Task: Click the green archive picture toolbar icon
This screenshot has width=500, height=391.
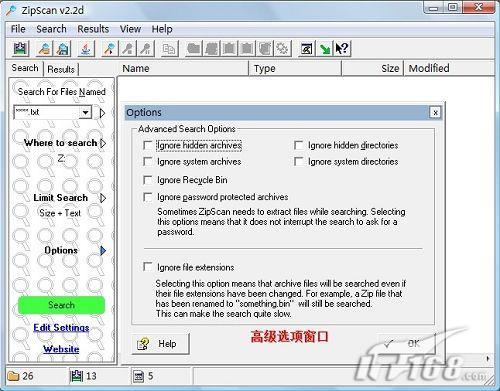Action: [x=21, y=49]
